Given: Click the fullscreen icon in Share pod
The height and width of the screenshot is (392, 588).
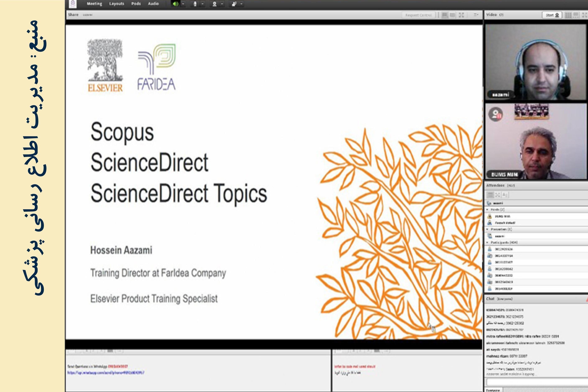Looking at the screenshot, I should tap(461, 15).
